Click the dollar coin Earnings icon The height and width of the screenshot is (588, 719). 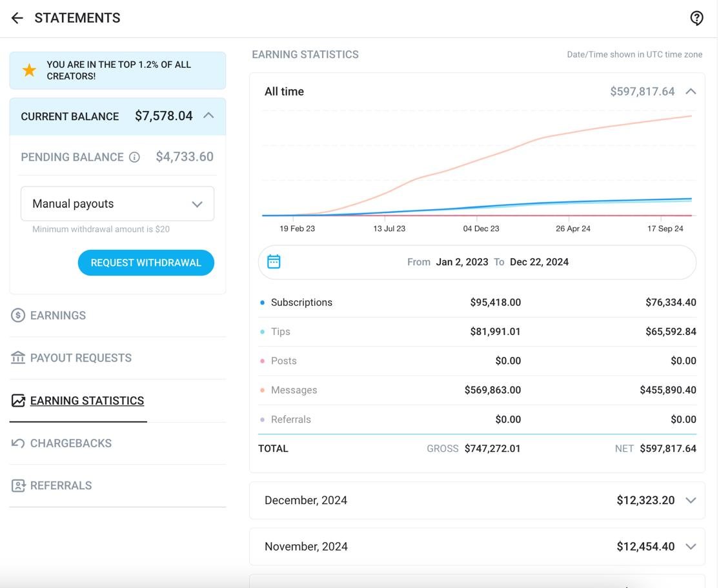pos(18,315)
